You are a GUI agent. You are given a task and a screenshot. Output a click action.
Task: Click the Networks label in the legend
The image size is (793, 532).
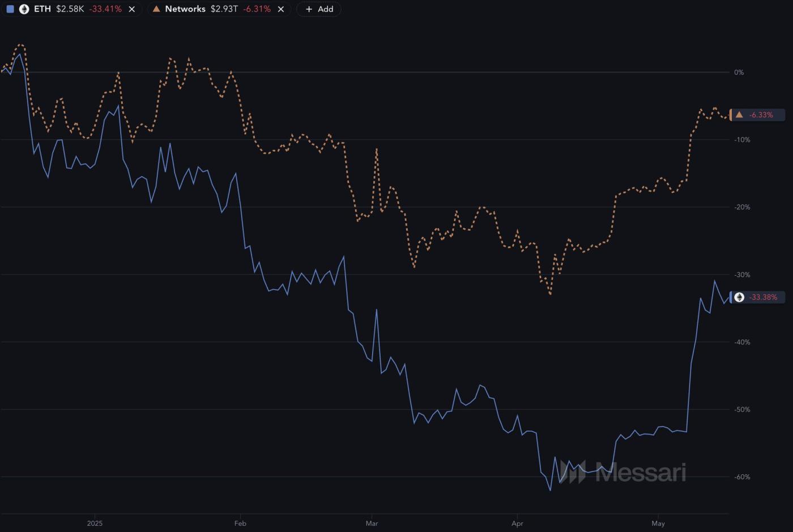[x=185, y=9]
